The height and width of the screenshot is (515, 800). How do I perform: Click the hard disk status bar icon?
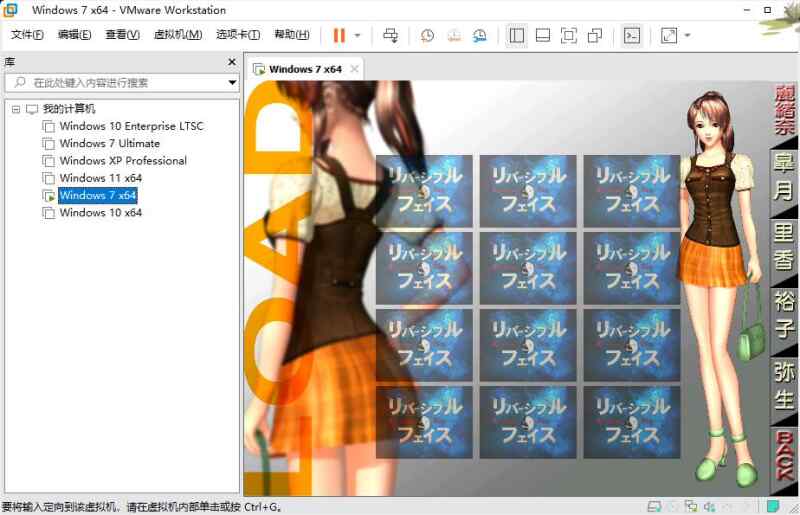coord(654,506)
